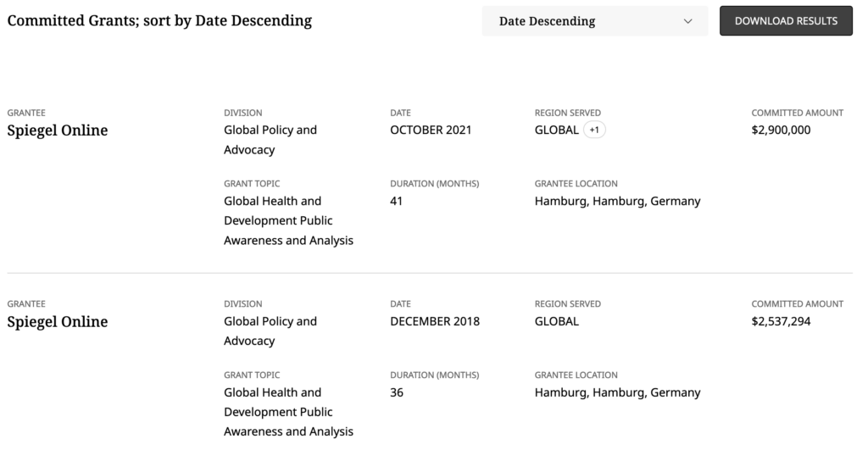Viewport: 868px width, 450px height.
Task: Click GLOBAL region in the December 2018 grant
Action: click(x=557, y=321)
